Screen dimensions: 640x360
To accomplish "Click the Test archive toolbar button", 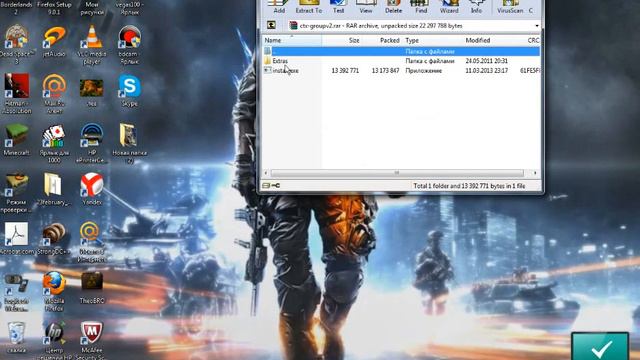I will pos(338,7).
